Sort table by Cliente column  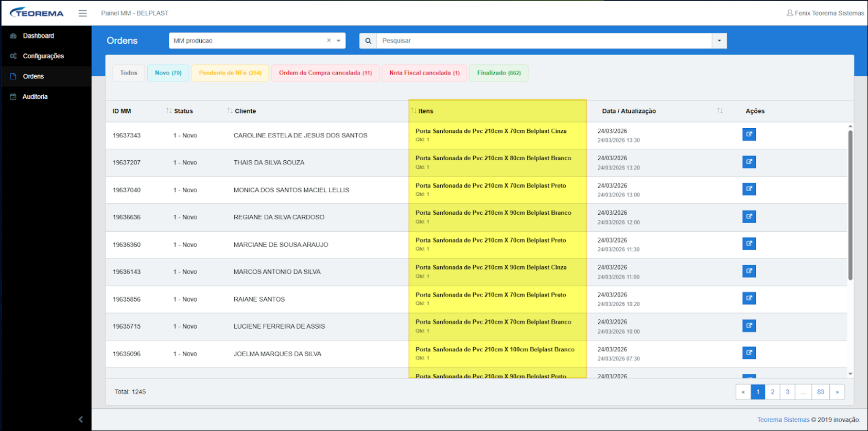pos(245,111)
